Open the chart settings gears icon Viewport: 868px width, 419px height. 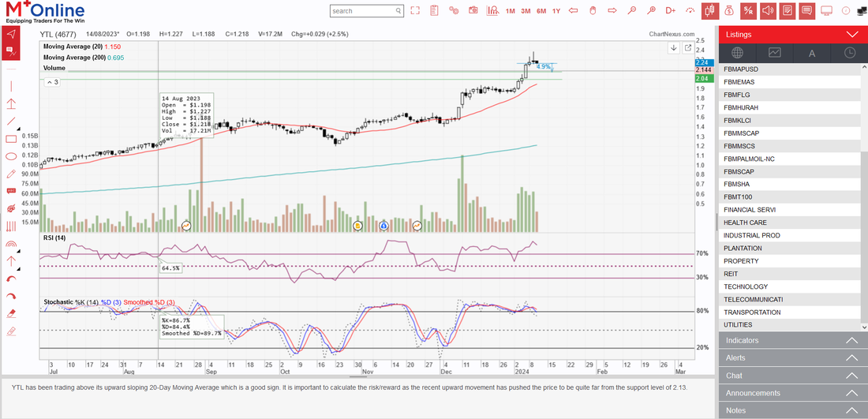point(454,10)
